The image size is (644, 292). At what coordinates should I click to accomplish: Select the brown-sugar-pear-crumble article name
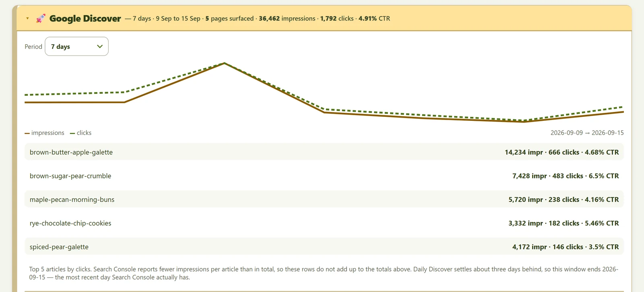[70, 176]
